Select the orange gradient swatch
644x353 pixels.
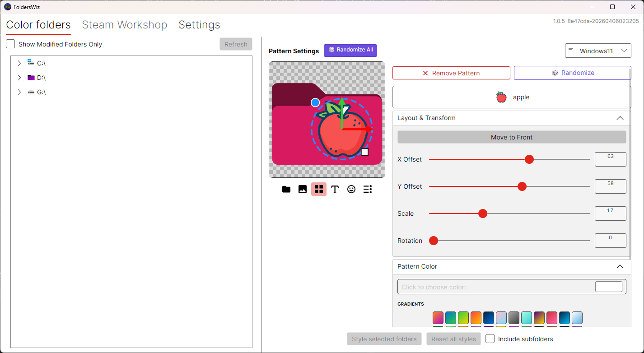[x=476, y=318]
